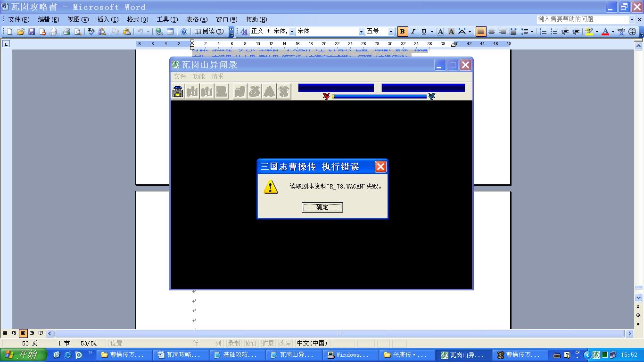Click 确定 in the error dialog

click(x=322, y=207)
